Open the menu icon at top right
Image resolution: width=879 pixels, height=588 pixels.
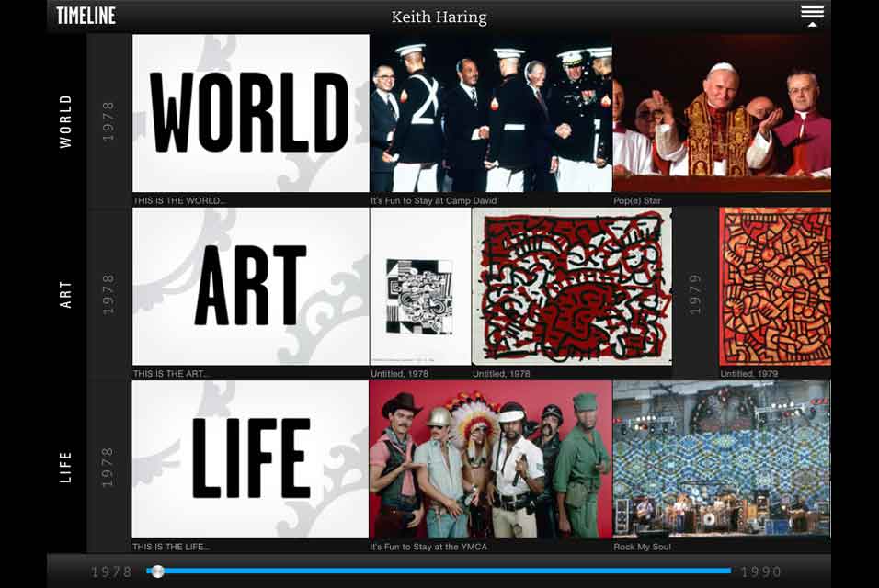point(812,15)
